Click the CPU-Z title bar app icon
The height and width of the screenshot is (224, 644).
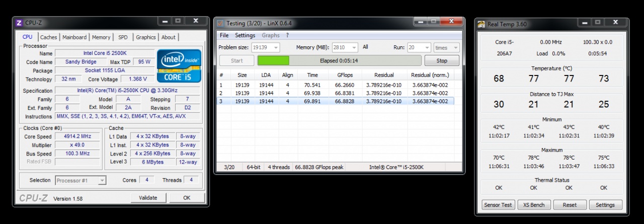[x=19, y=23]
